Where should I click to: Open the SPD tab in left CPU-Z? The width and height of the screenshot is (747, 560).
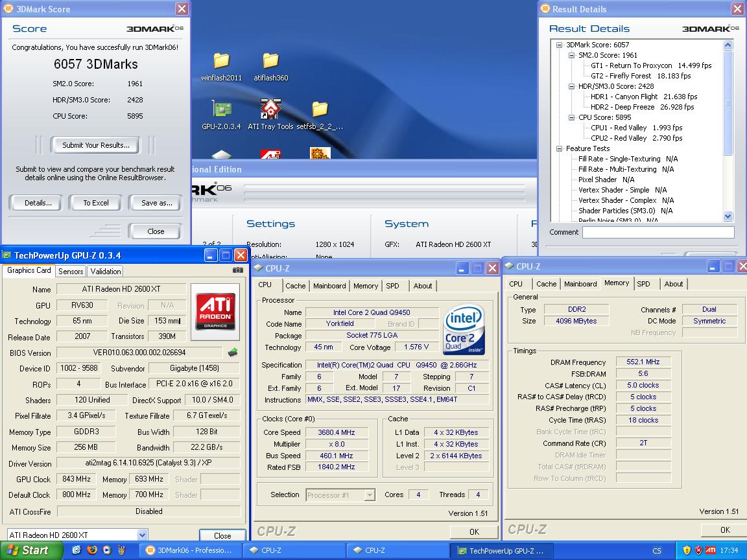pos(392,286)
